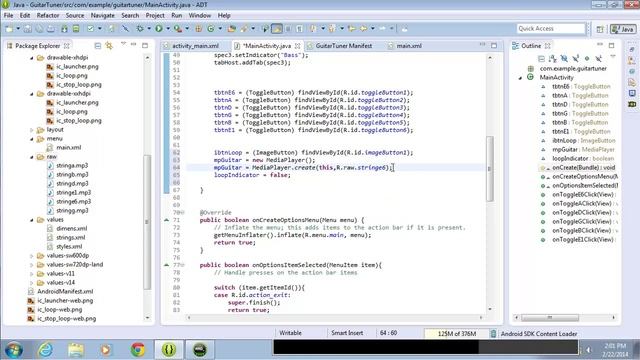This screenshot has height=360, width=640.
Task: Click the Search flashlight toolbar icon
Action: (x=244, y=29)
